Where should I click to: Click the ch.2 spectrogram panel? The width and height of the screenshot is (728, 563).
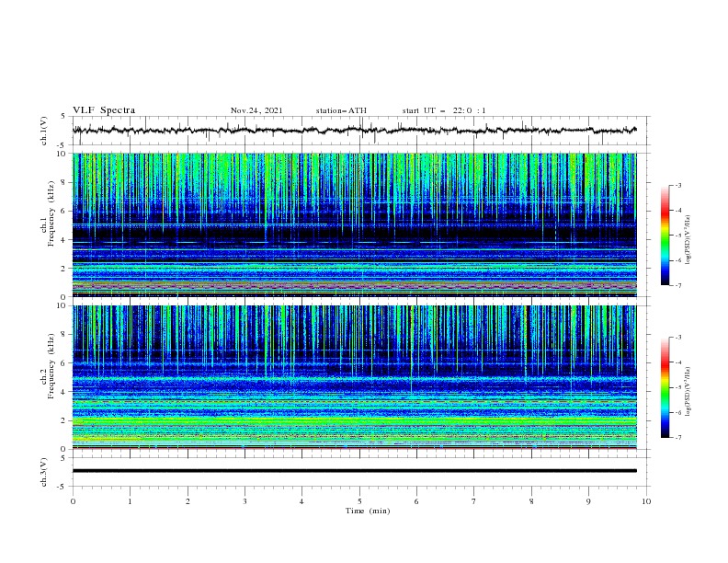[x=355, y=377]
